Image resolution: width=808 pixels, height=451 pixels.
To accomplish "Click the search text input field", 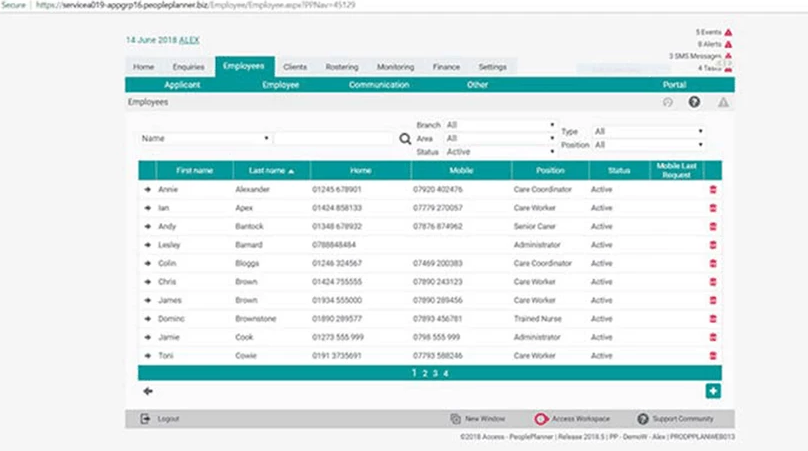I will [333, 138].
